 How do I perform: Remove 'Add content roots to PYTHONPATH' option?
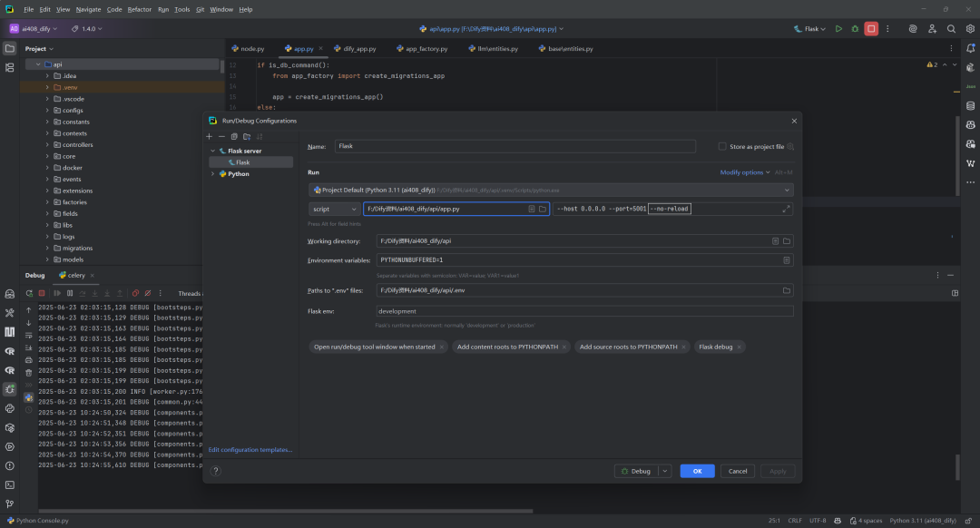pyautogui.click(x=564, y=347)
